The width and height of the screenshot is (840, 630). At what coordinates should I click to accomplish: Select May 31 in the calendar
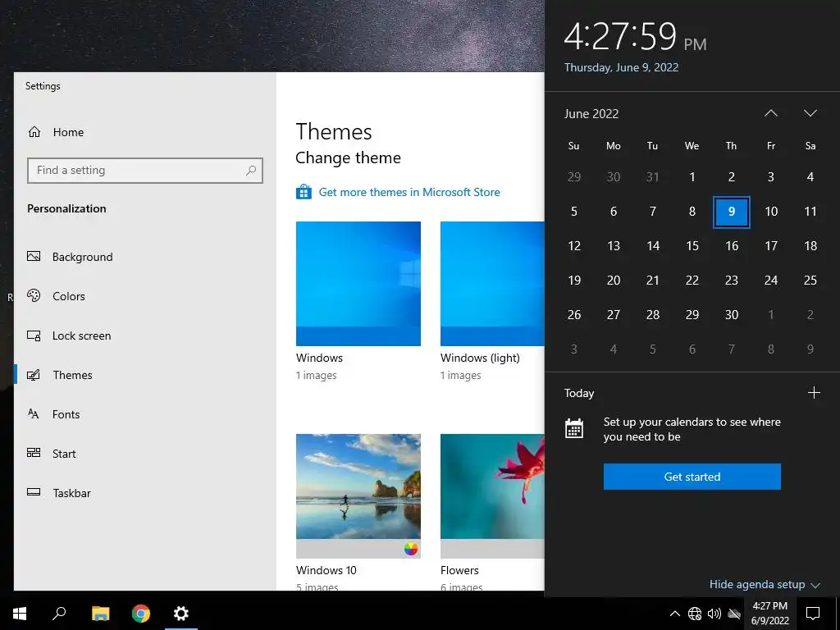coord(652,177)
